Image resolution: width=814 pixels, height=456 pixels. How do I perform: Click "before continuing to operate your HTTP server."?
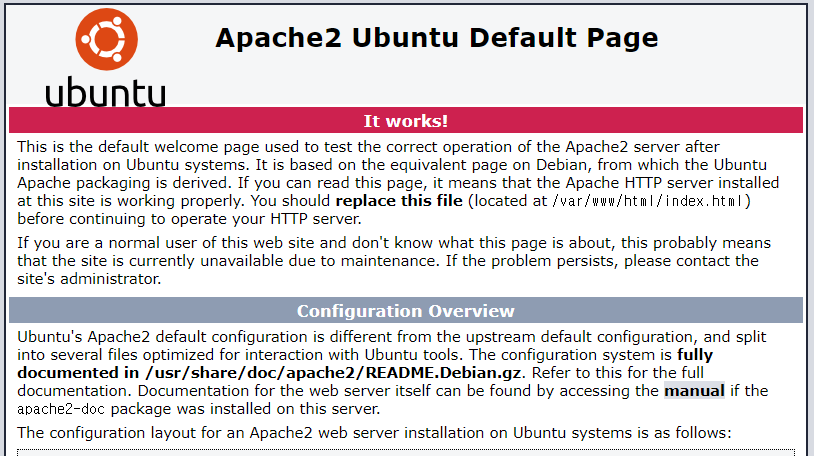(x=189, y=219)
